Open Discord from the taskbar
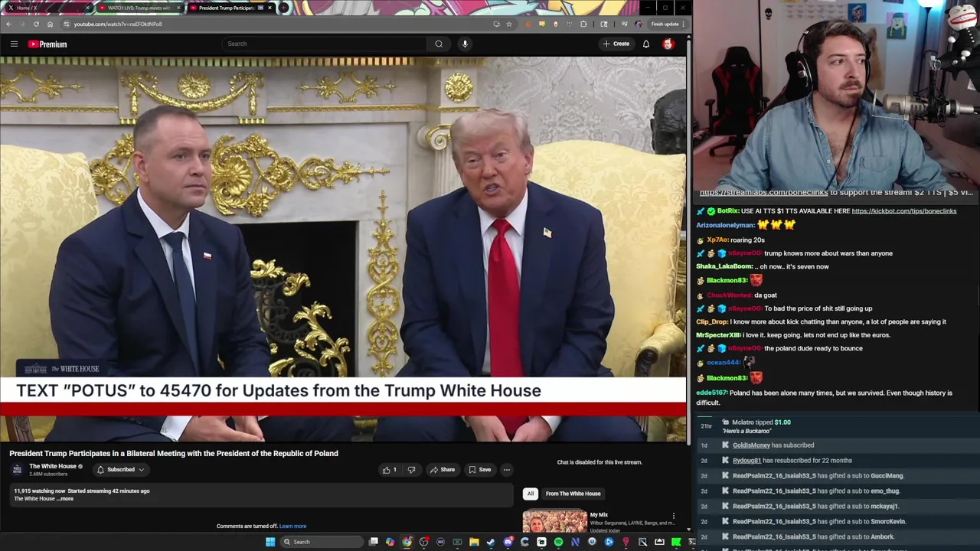The image size is (980, 551). click(x=508, y=542)
